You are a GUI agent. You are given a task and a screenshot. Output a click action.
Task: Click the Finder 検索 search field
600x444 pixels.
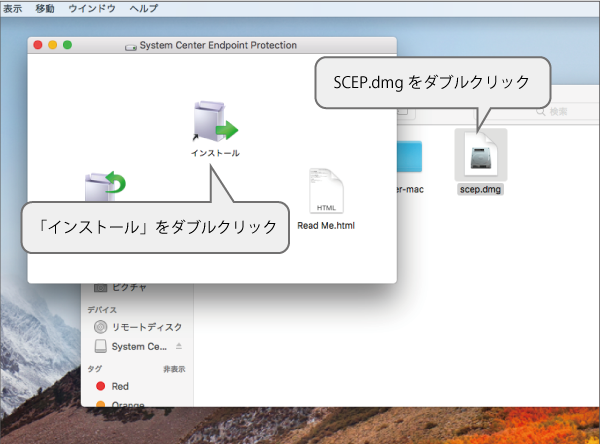[537, 111]
